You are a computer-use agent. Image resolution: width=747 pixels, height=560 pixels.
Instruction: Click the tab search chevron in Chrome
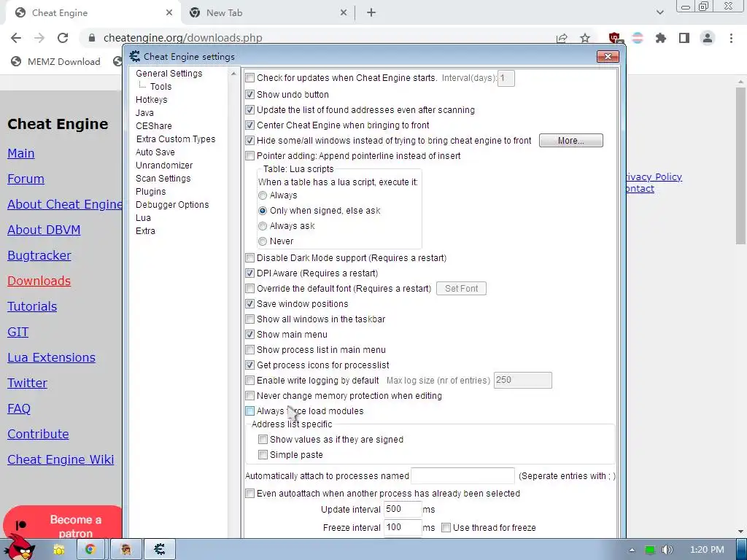659,13
